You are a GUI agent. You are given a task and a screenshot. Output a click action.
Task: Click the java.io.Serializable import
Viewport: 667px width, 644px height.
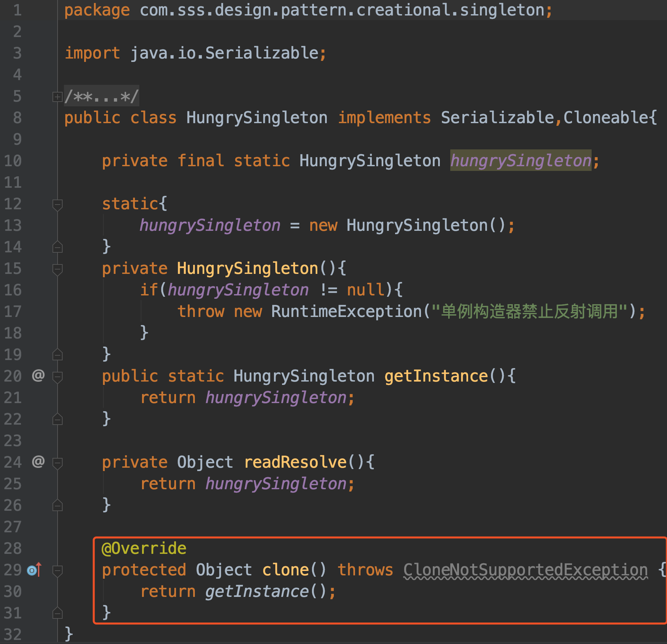pos(224,53)
